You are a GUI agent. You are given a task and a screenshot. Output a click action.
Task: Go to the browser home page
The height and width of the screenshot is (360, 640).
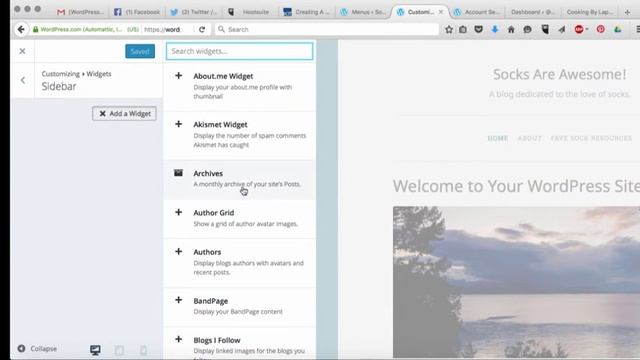pyautogui.click(x=511, y=29)
